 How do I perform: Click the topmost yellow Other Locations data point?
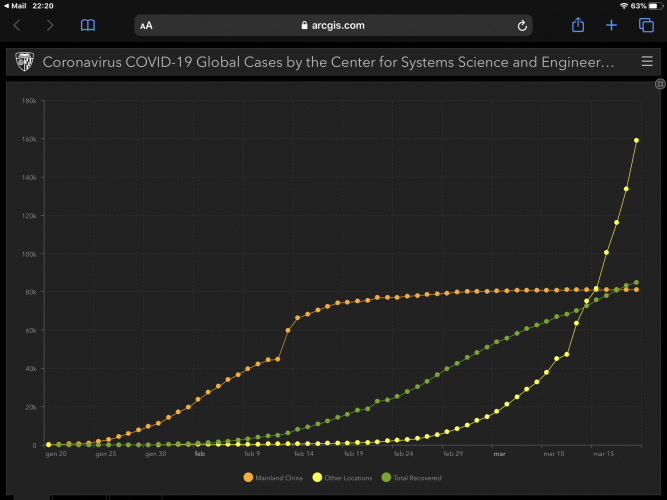pyautogui.click(x=637, y=140)
